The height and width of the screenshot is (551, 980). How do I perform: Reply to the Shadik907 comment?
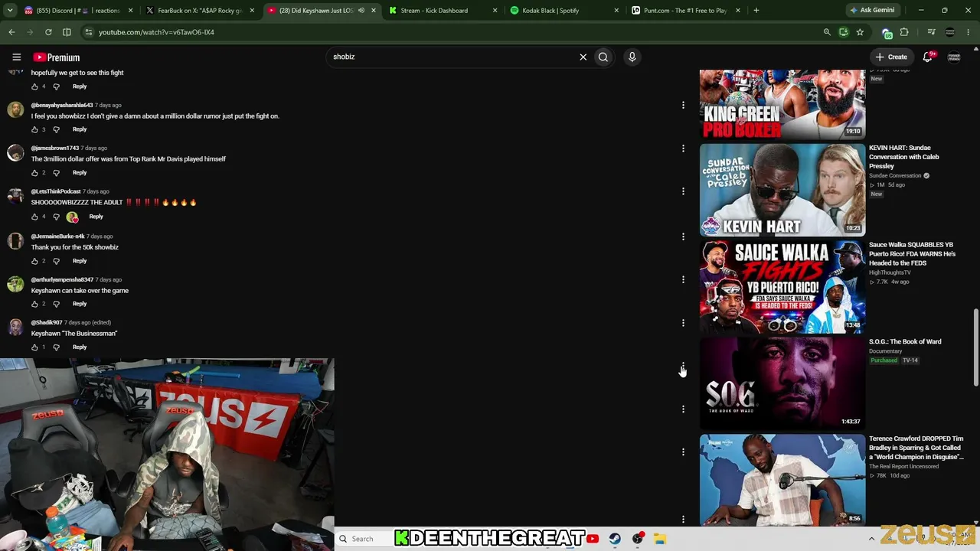tap(80, 347)
